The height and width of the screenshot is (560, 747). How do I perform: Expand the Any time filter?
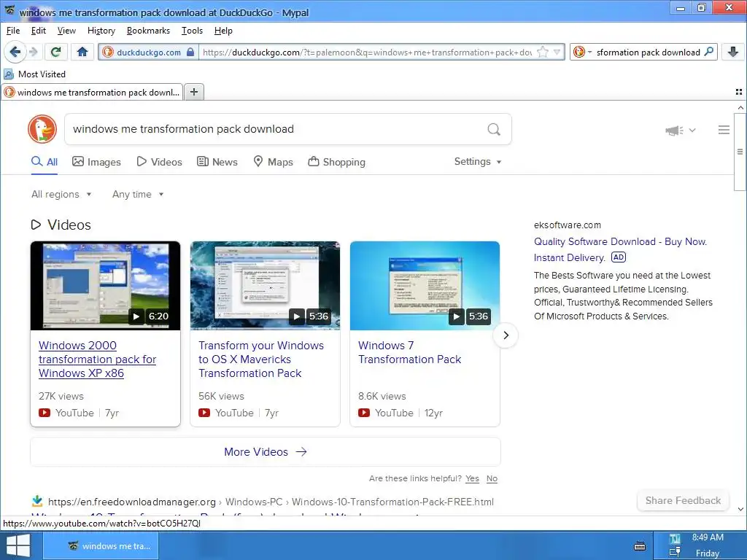point(138,194)
